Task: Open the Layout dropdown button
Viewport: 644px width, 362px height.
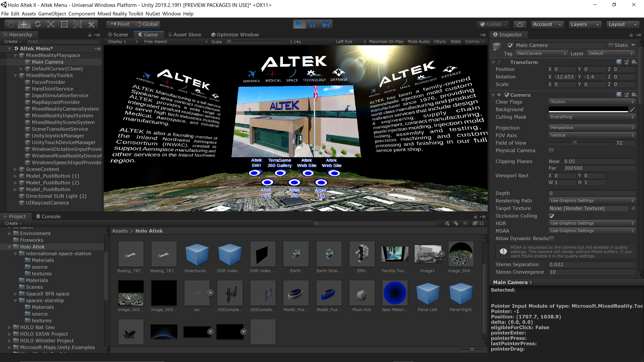Action: coord(623,24)
